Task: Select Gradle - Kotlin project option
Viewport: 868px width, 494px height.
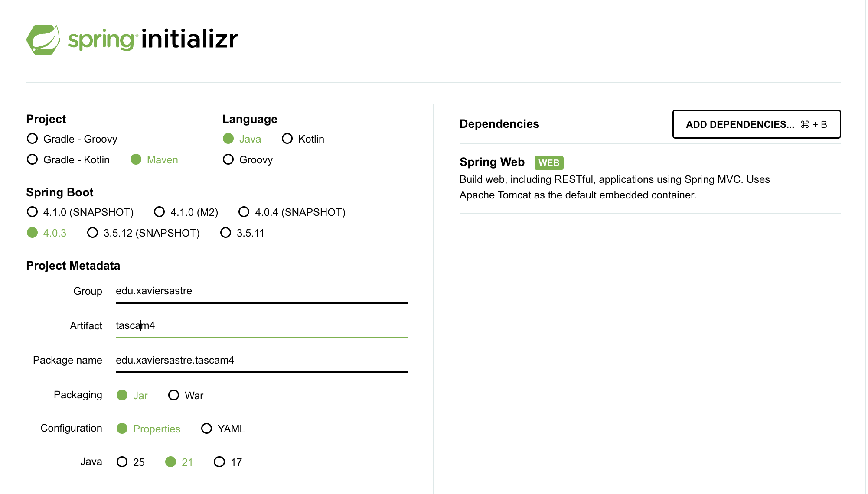Action: pyautogui.click(x=33, y=160)
